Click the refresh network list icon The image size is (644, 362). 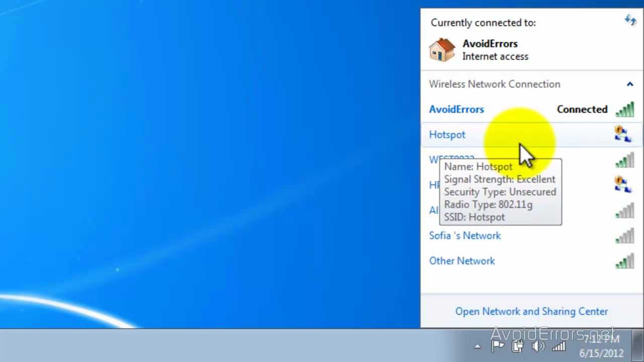630,20
